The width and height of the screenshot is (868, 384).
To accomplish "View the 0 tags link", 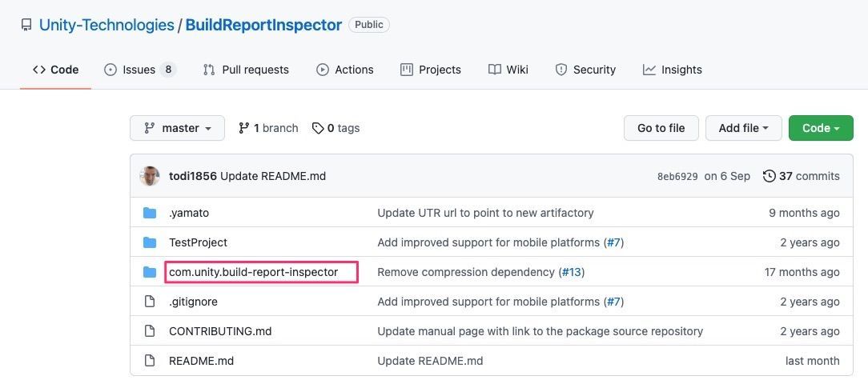I will (336, 128).
